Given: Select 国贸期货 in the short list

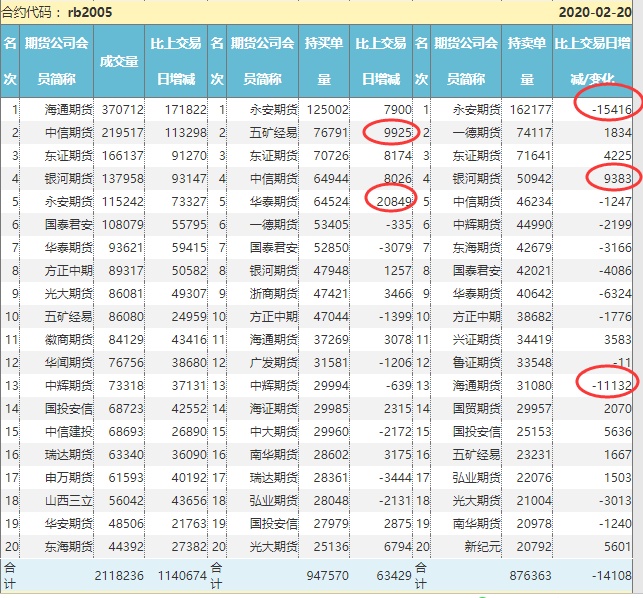Looking at the screenshot, I should click(x=477, y=408).
